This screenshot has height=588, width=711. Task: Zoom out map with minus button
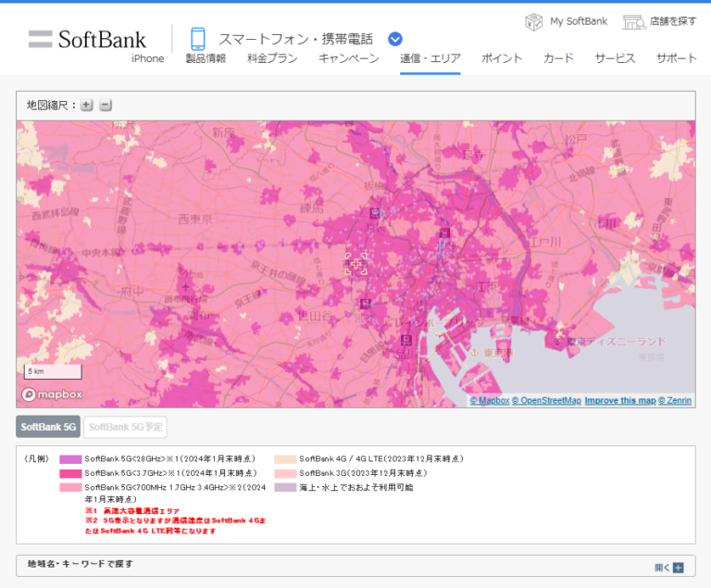106,105
